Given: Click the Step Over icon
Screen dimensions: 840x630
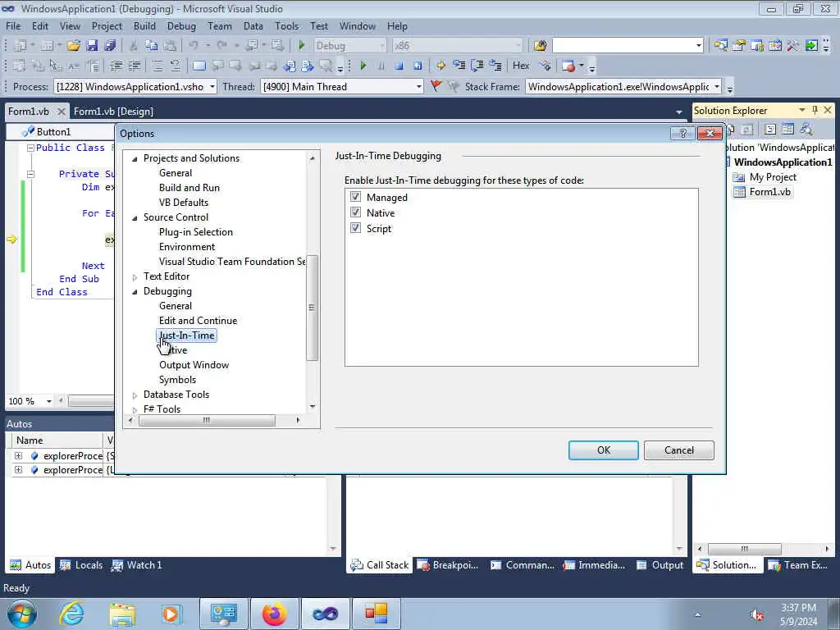Looking at the screenshot, I should (x=477, y=66).
